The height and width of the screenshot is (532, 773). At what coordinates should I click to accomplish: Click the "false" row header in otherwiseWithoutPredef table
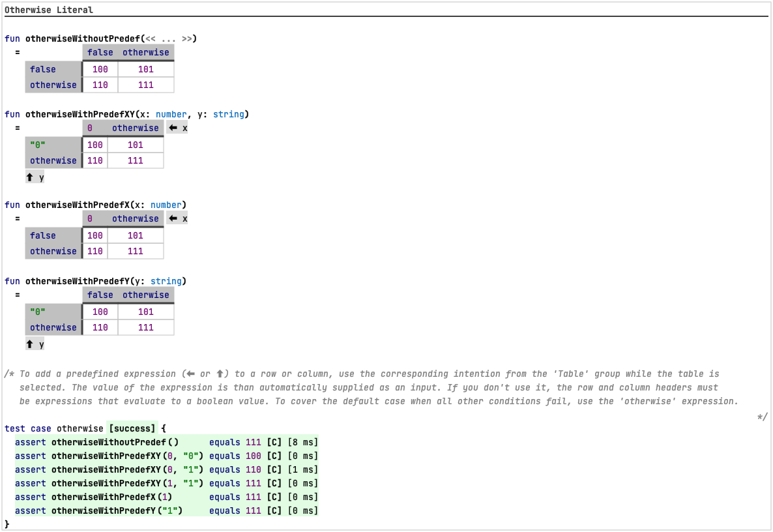[43, 70]
